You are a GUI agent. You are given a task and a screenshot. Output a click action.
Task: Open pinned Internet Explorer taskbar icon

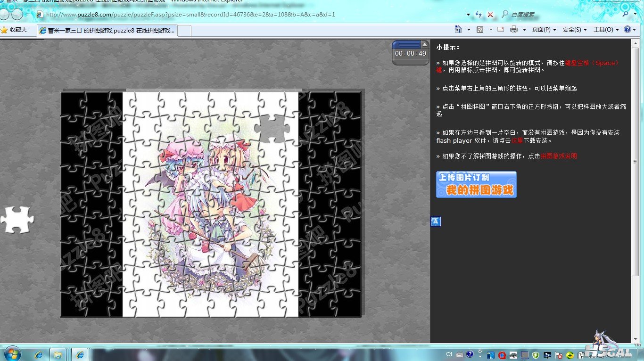coord(39,354)
